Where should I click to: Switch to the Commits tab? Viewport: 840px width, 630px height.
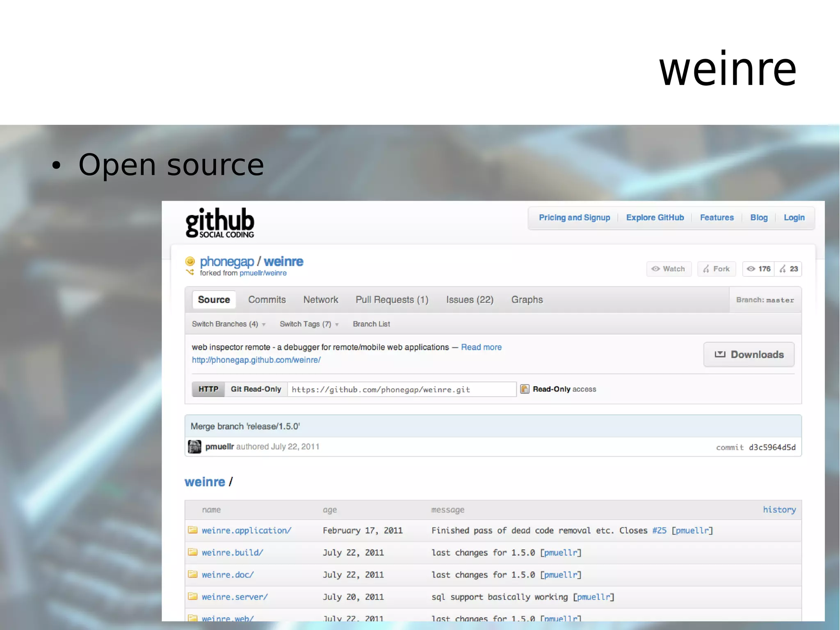[x=267, y=300]
